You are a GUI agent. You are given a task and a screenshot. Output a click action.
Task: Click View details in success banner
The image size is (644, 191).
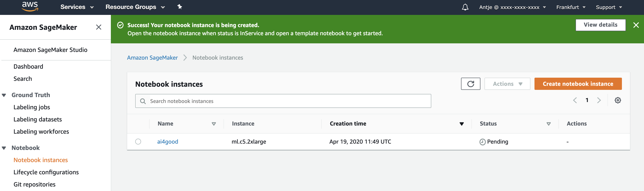pos(600,25)
